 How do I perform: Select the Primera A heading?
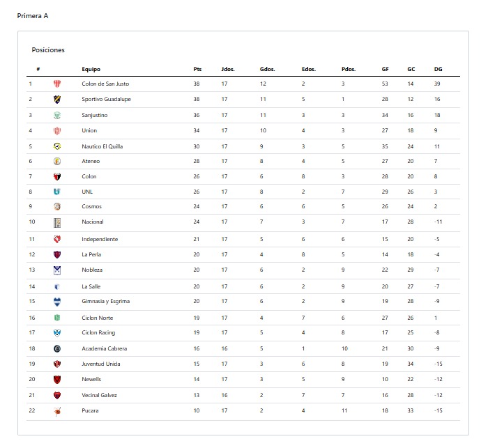click(33, 15)
